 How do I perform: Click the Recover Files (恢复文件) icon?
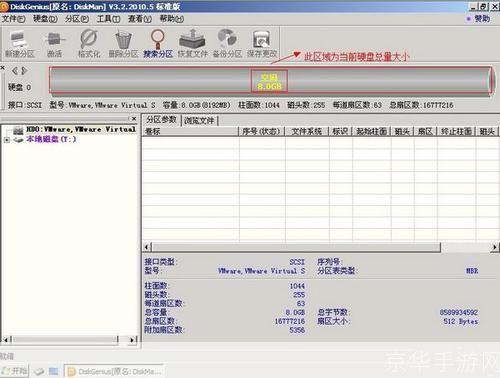click(192, 44)
